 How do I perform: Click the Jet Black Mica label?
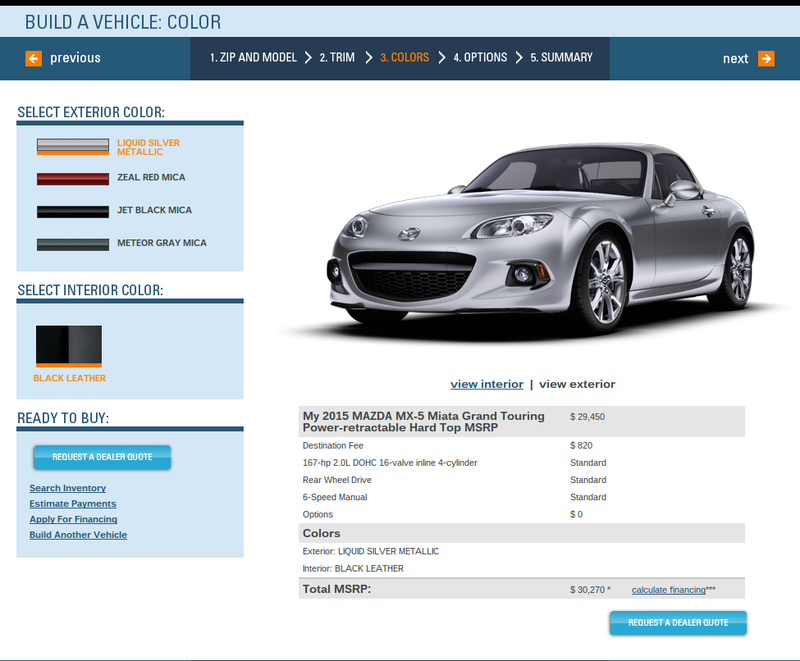pos(155,210)
